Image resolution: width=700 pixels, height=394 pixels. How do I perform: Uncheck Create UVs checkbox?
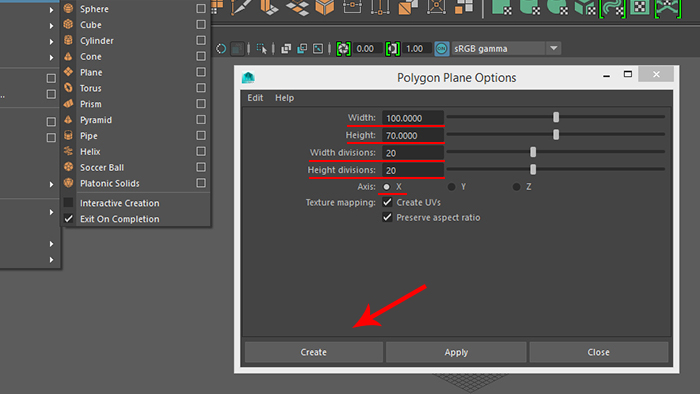(x=387, y=202)
